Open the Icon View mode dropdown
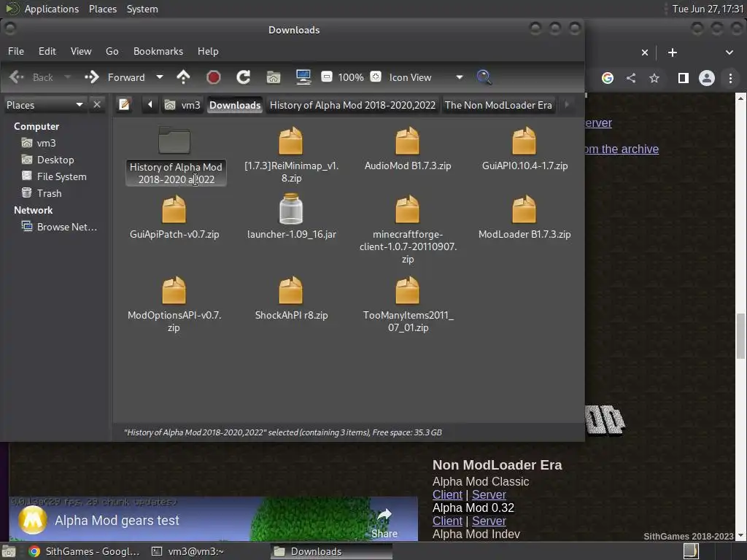 425,77
